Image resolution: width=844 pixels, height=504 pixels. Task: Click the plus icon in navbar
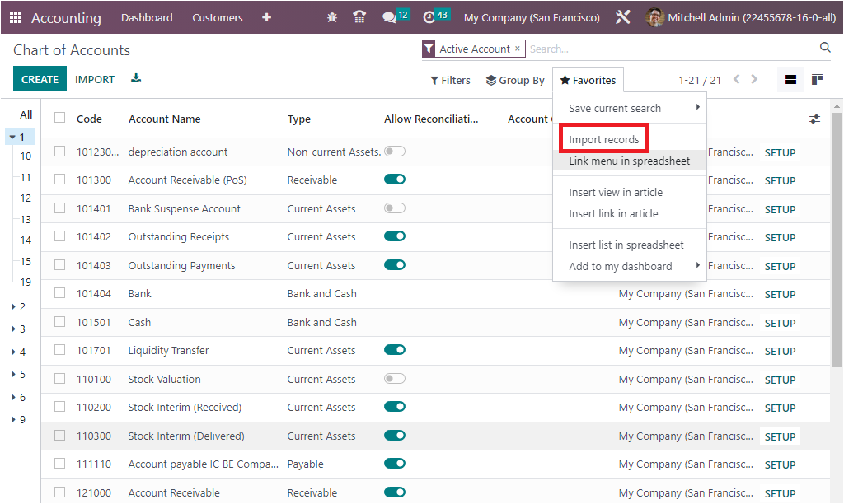[x=266, y=18]
